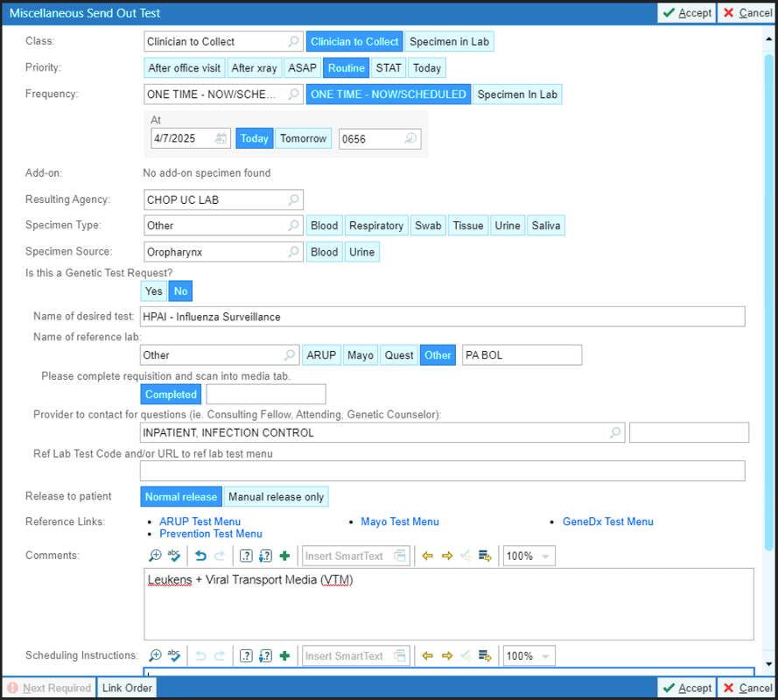The width and height of the screenshot is (778, 700).
Task: Click green plus in Scheduling Instructions toolbar
Action: coord(284,656)
